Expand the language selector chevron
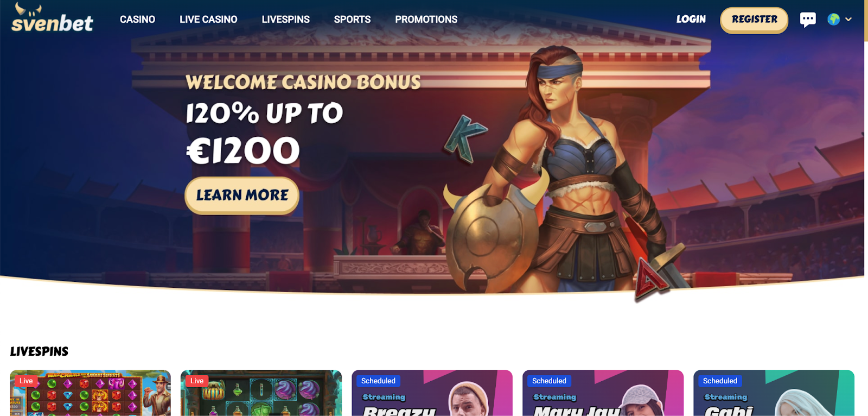868x416 pixels. pos(848,20)
